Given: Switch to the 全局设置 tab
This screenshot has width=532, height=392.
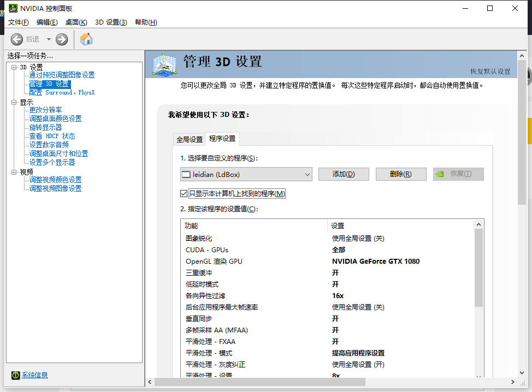Looking at the screenshot, I should coord(189,139).
